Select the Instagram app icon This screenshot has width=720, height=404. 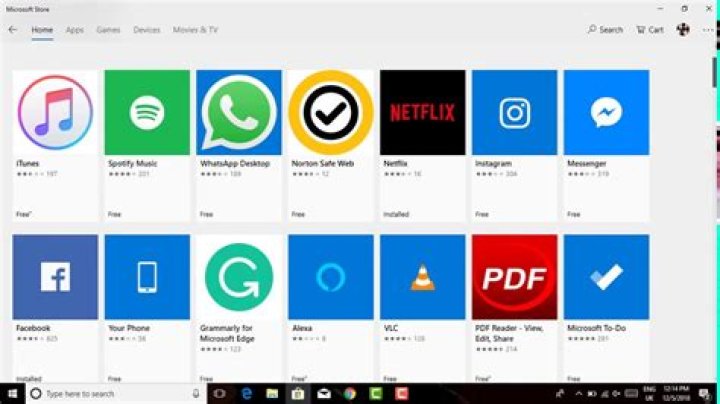514,112
